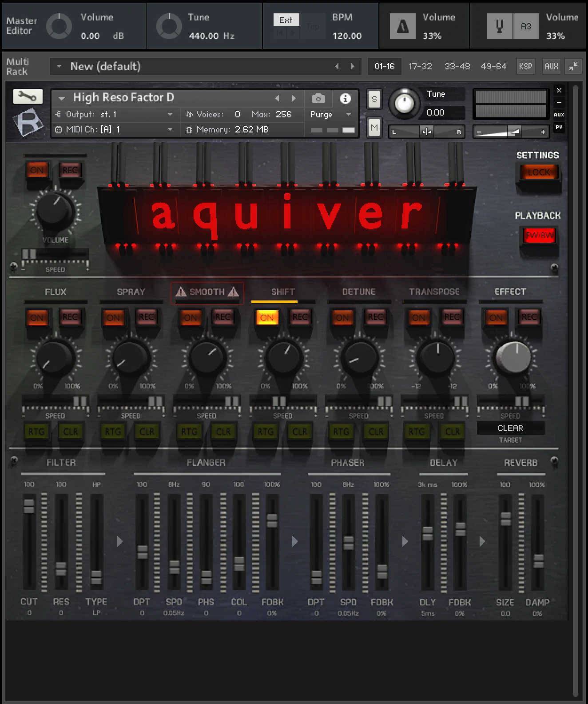The image size is (588, 704).
Task: Click the reverb SIZE slider handle
Action: [x=505, y=519]
